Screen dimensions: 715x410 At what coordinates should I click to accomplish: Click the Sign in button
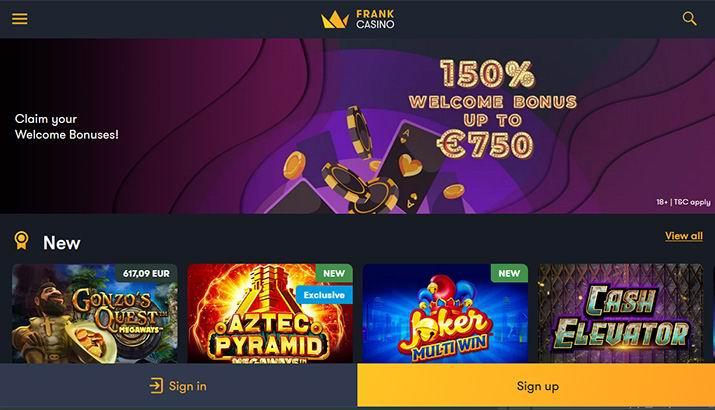tap(178, 385)
